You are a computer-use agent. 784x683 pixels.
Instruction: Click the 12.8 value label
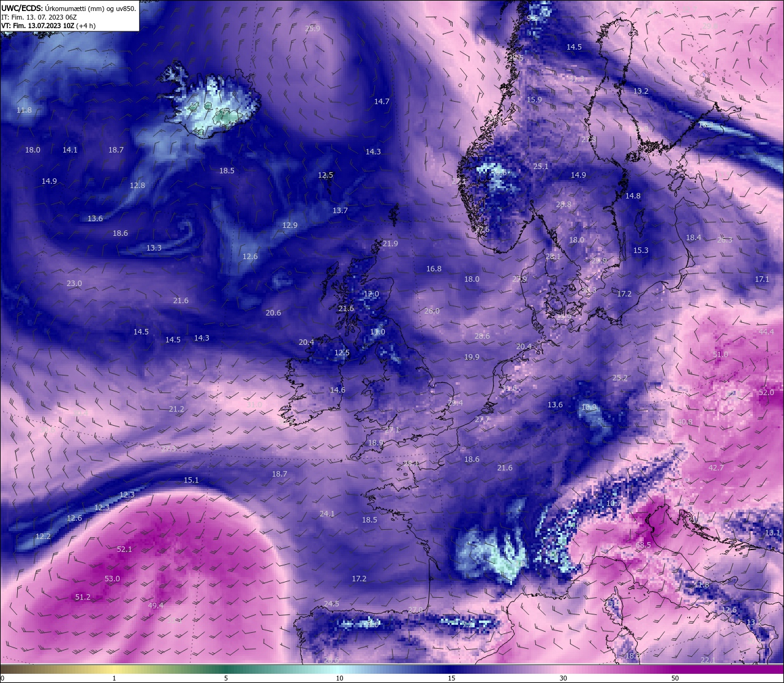coord(137,185)
